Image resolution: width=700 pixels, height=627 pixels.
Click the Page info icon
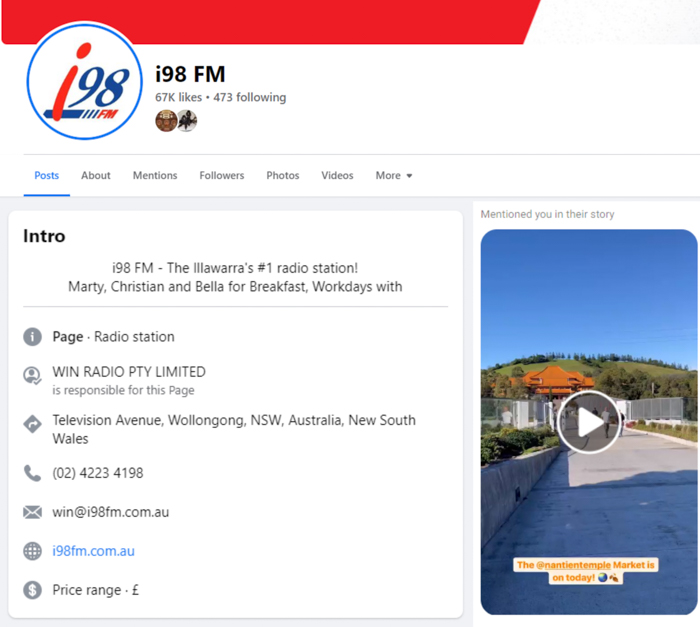click(x=33, y=337)
